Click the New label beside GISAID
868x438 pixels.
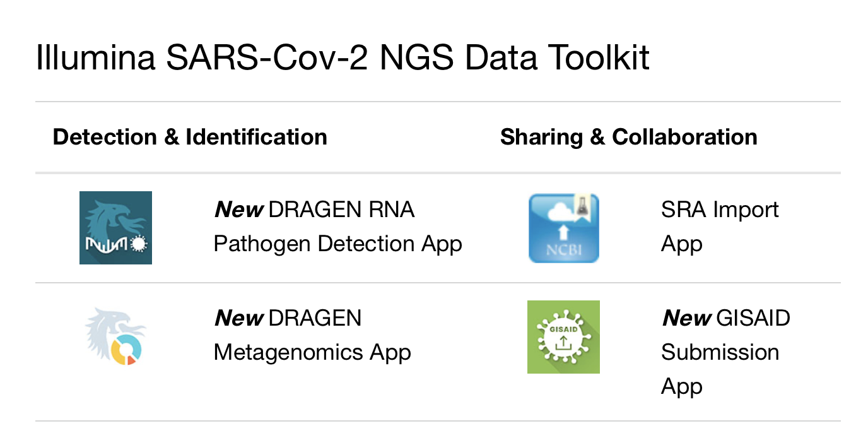pos(686,318)
